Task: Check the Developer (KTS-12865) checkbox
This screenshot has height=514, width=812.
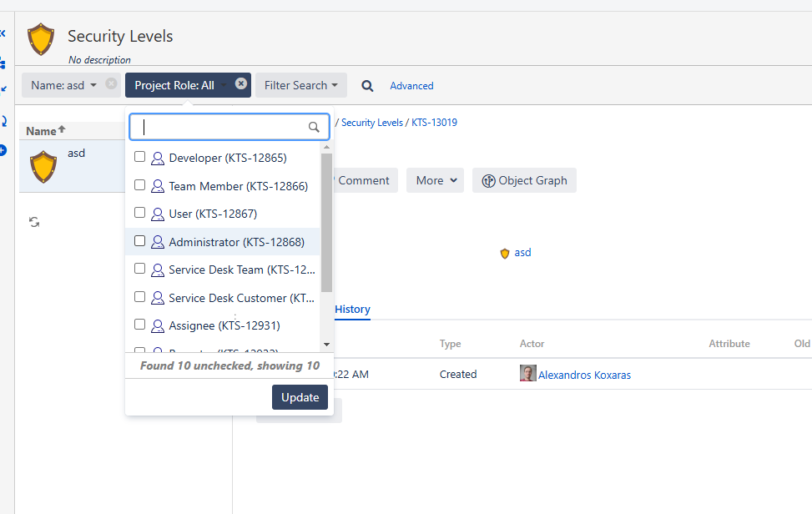Action: point(140,157)
